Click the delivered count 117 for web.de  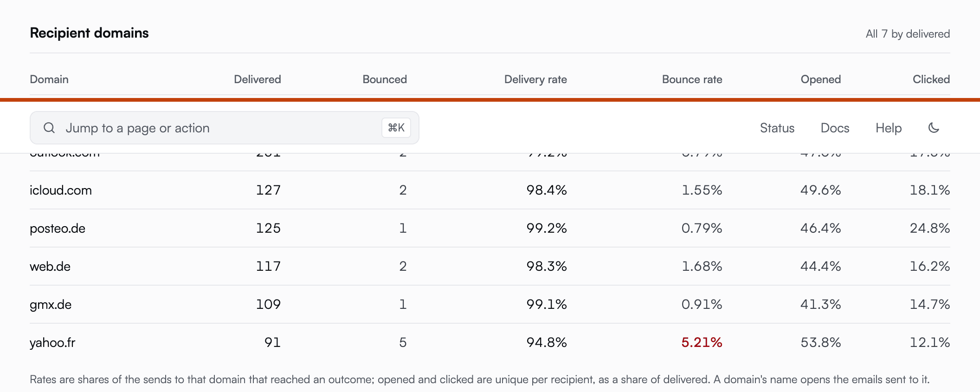coord(268,266)
